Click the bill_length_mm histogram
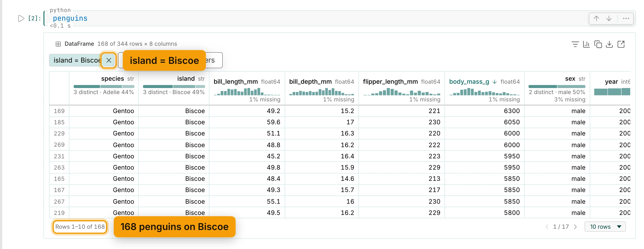The width and height of the screenshot is (644, 249). pyautogui.click(x=247, y=91)
